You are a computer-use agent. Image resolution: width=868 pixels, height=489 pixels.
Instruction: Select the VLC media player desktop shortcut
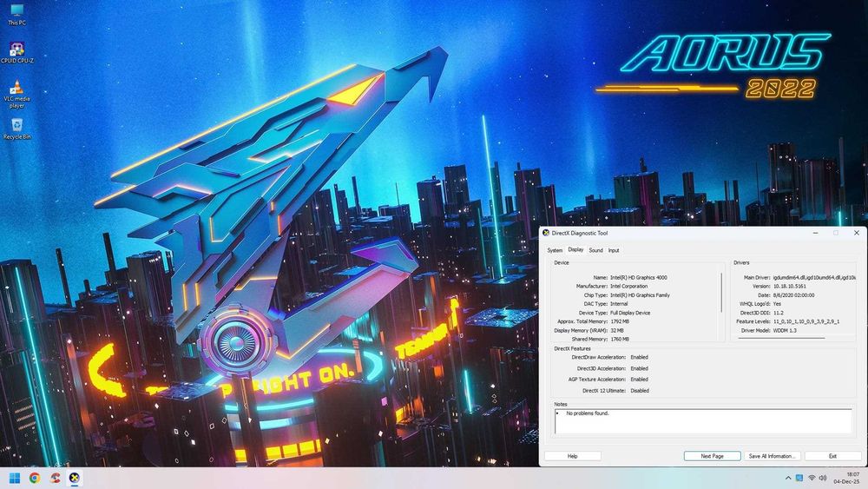16,94
